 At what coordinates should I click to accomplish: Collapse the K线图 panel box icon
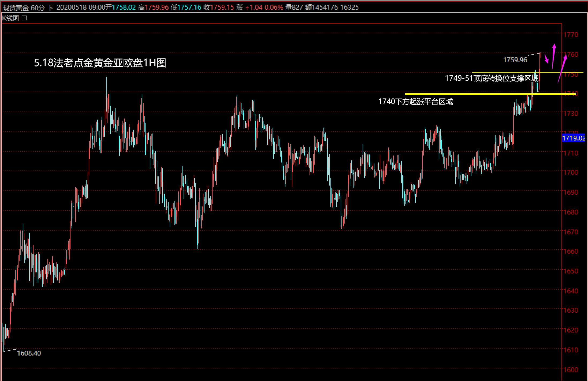click(24, 18)
